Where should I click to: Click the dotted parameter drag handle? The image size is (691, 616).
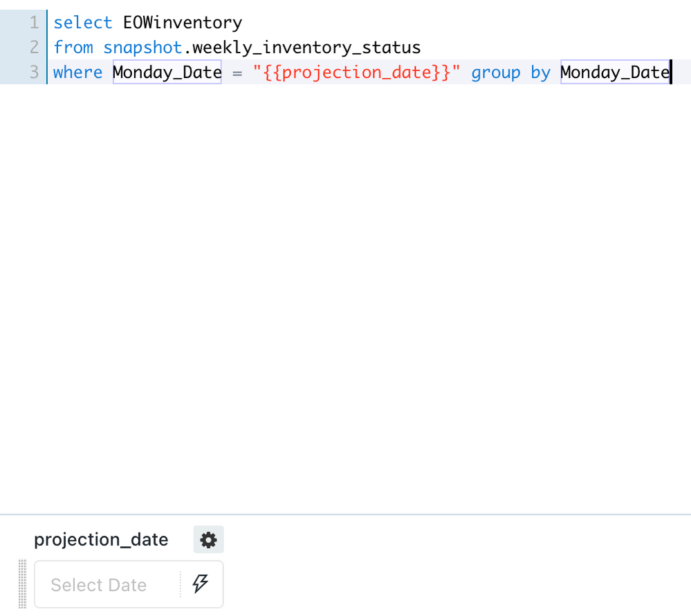(23, 584)
